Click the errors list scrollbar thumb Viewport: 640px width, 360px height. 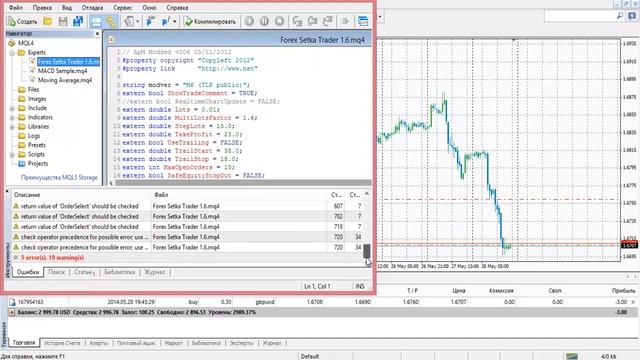pos(367,251)
